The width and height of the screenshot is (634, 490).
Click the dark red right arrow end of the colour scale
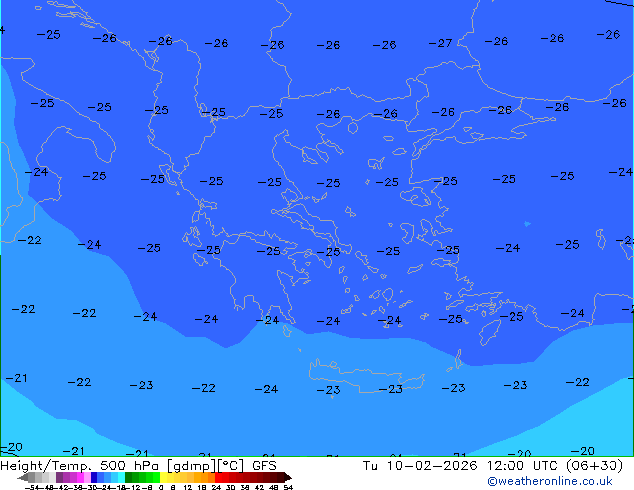pos(287,477)
